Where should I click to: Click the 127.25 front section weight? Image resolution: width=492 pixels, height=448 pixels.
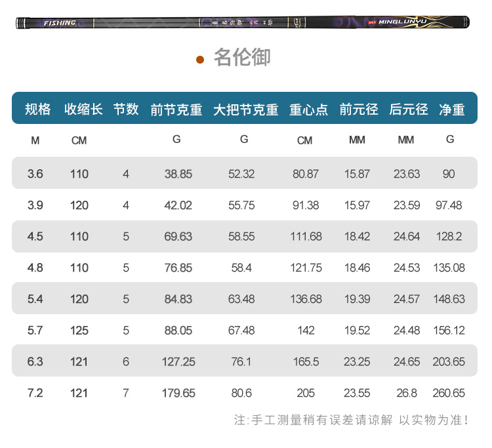(x=178, y=361)
